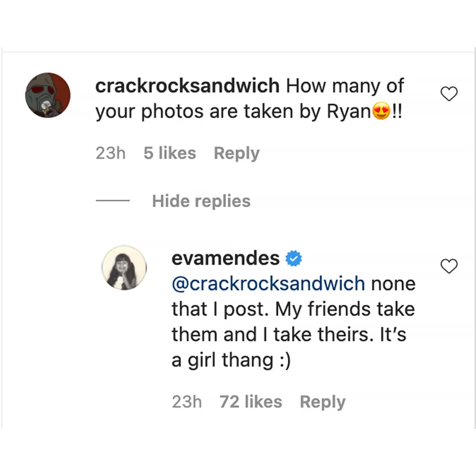Like evamendes' reply using the heart icon

pyautogui.click(x=449, y=266)
